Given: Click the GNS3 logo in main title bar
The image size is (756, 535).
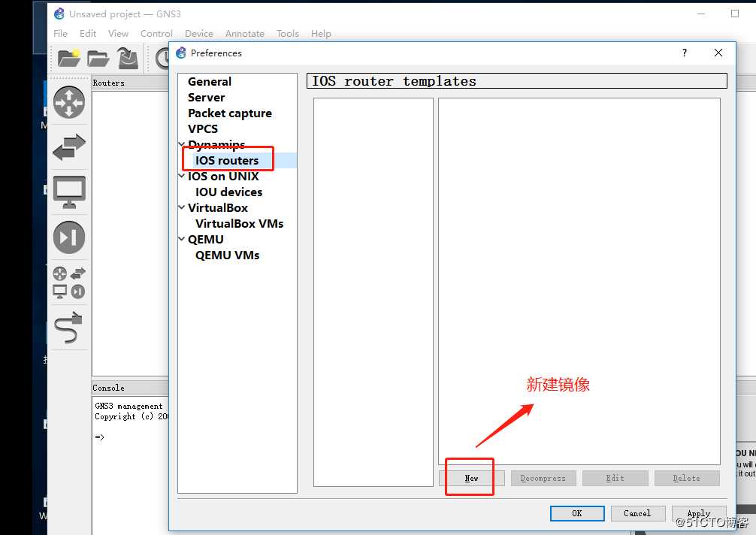Looking at the screenshot, I should click(x=59, y=14).
